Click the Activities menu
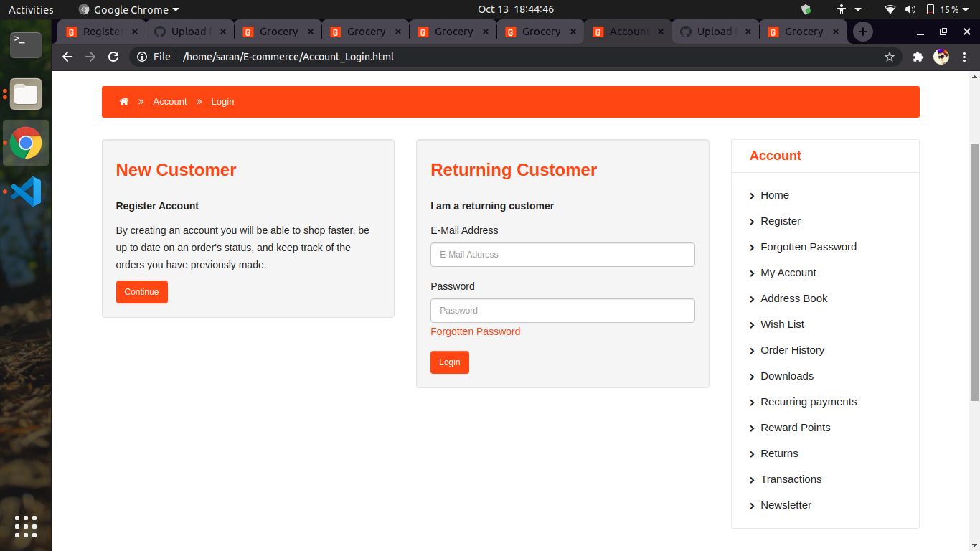This screenshot has width=980, height=551. click(29, 9)
